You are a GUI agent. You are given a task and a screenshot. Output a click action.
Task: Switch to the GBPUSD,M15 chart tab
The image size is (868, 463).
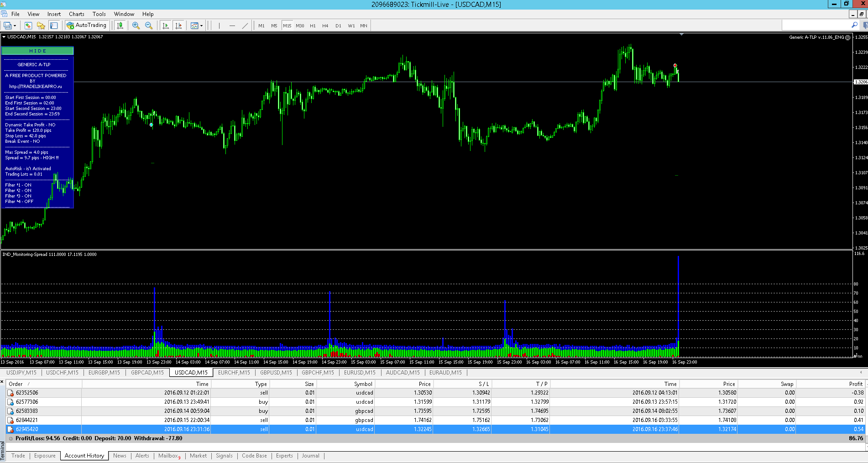click(x=276, y=373)
